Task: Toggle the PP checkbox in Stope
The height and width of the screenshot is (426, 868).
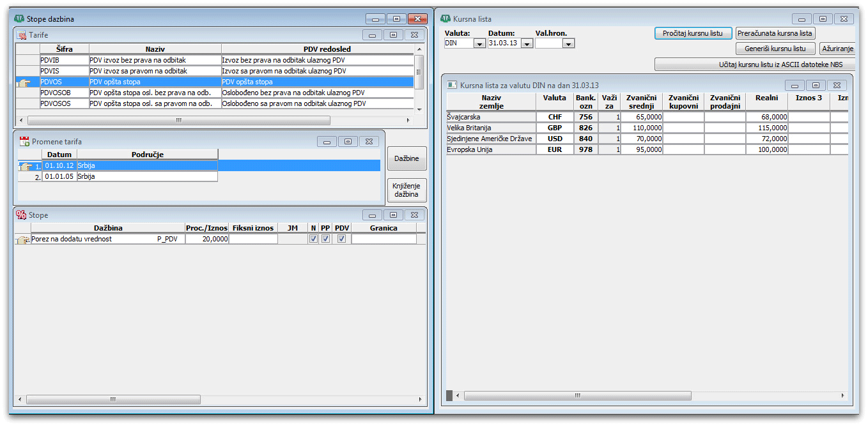Action: pyautogui.click(x=325, y=239)
